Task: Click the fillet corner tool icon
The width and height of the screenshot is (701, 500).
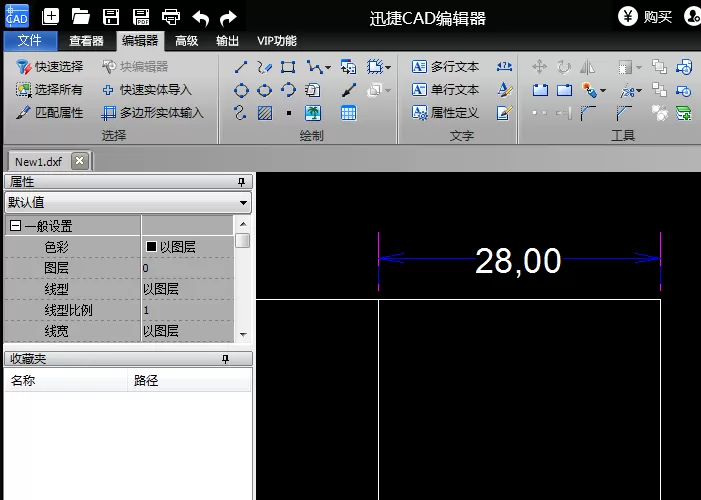Action: point(588,113)
